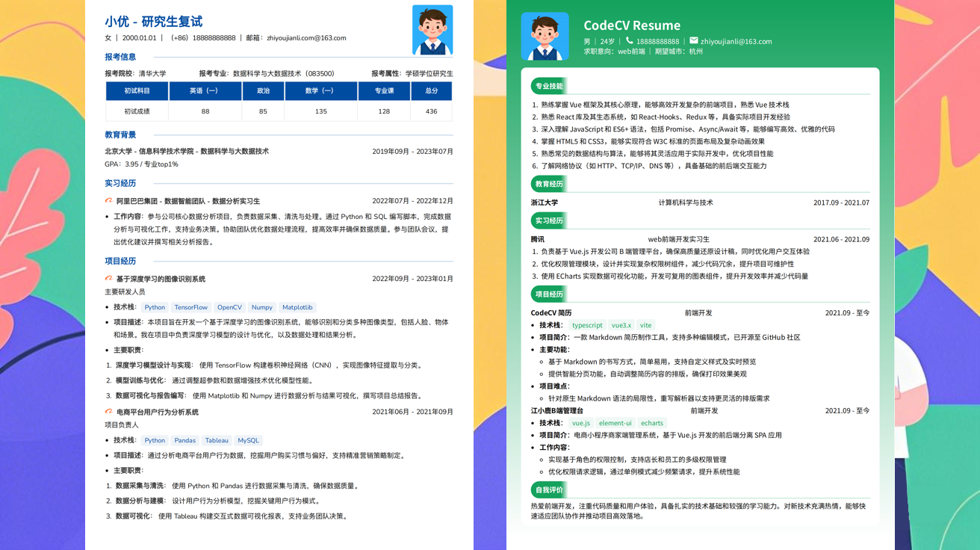Click the 求职意向：web前端 text
The width and height of the screenshot is (980, 550).
614,52
